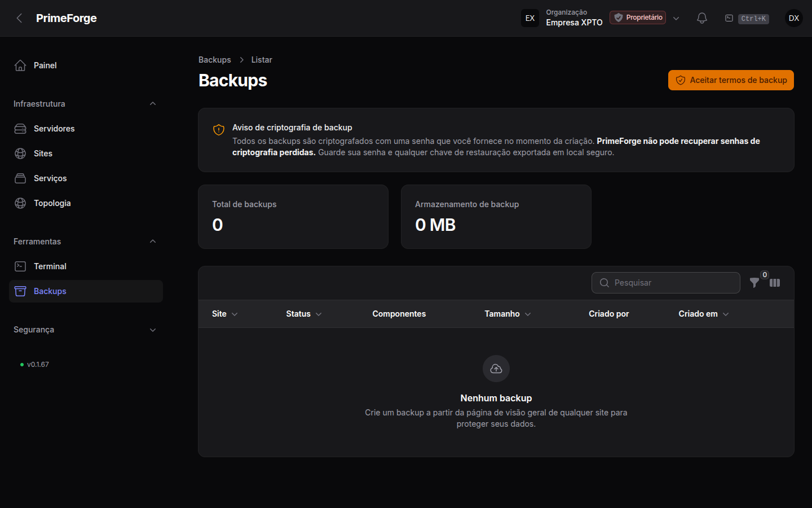This screenshot has width=812, height=508.
Task: Click the Terminal sidebar icon
Action: [x=20, y=266]
